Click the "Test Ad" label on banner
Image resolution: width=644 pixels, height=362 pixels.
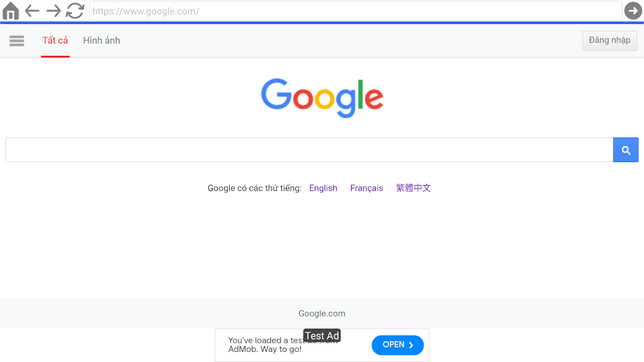coord(322,336)
